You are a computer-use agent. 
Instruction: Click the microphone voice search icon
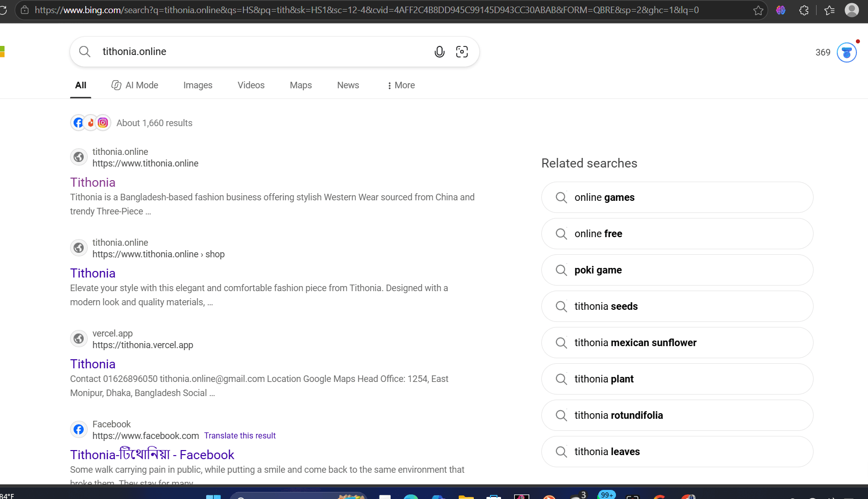click(440, 51)
